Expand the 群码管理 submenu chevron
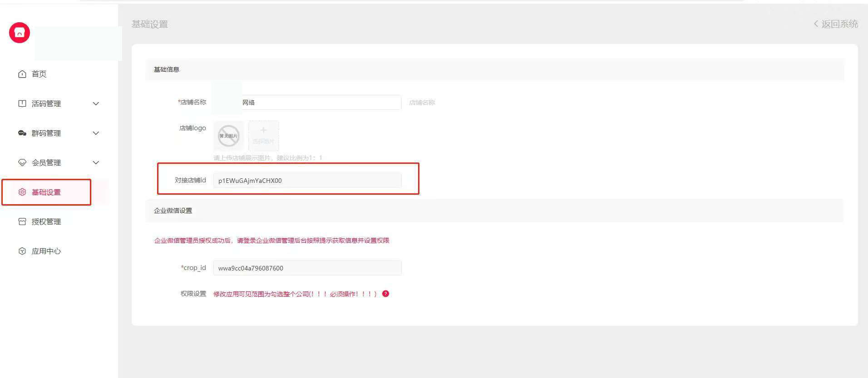 click(96, 133)
